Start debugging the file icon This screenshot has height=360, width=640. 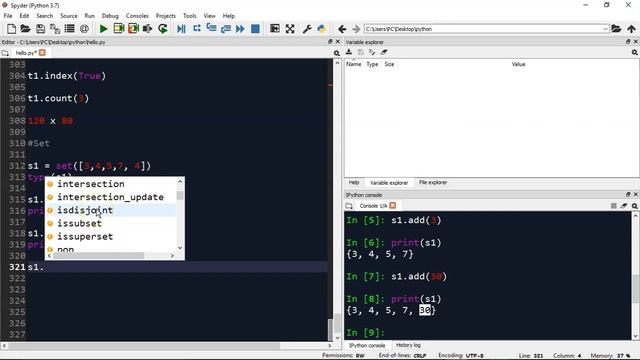click(182, 29)
